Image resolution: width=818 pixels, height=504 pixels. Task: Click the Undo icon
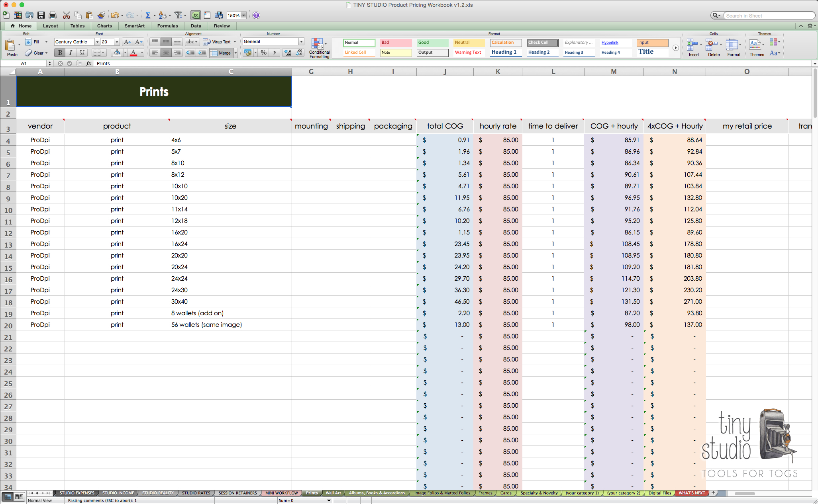point(115,15)
